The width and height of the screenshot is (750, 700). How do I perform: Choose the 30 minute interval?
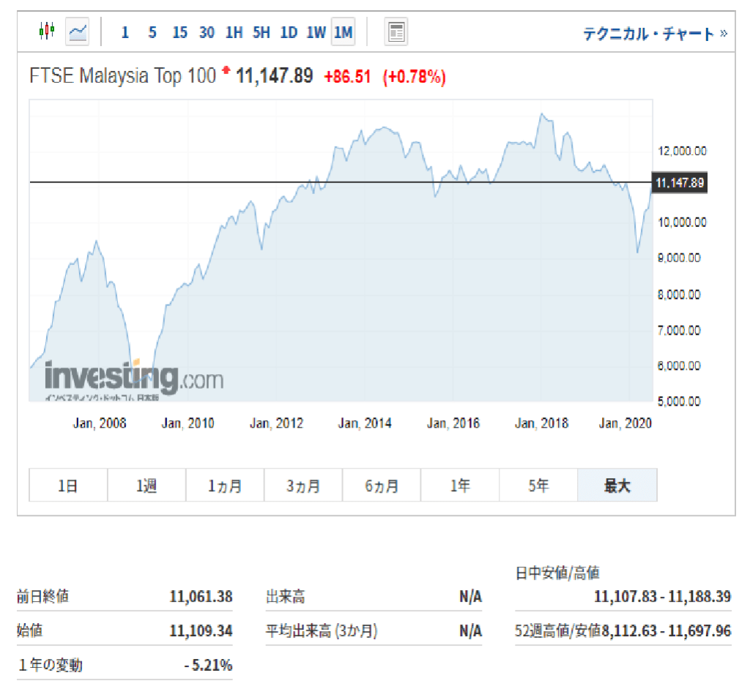207,32
